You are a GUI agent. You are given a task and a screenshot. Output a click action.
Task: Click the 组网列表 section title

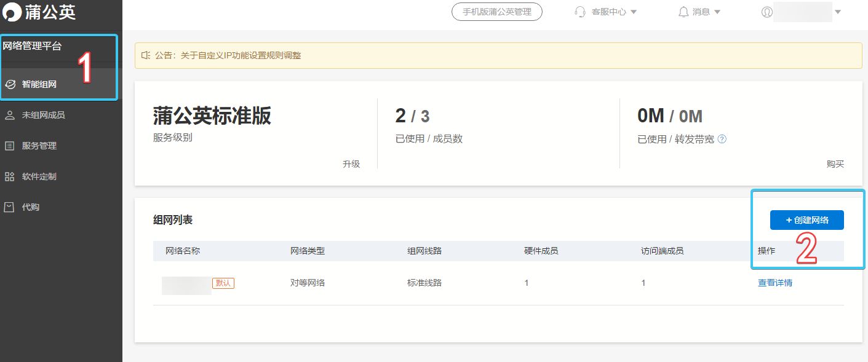pyautogui.click(x=173, y=220)
